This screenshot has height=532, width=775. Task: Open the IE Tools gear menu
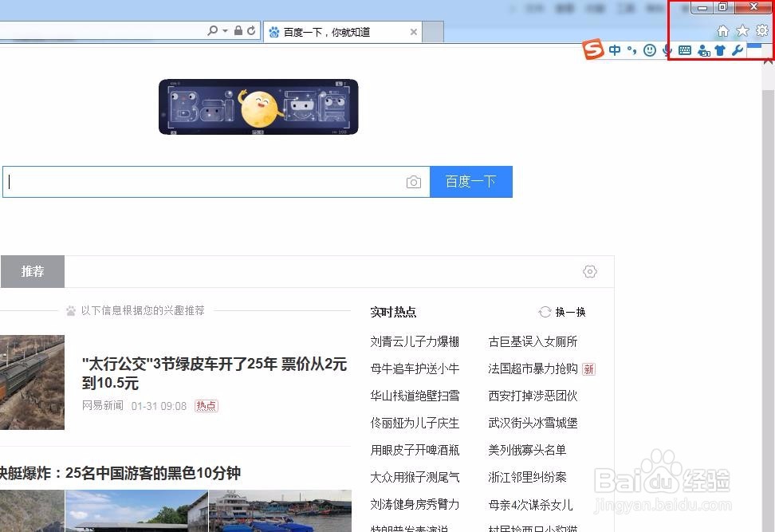point(762,30)
